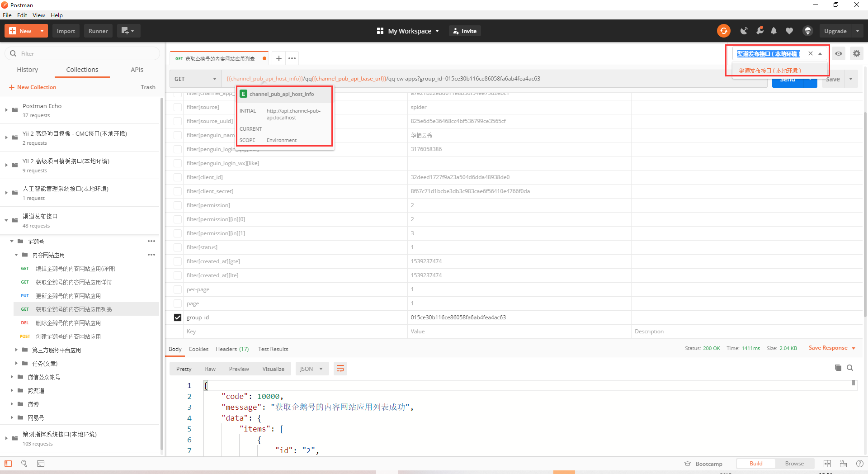Switch to the History tab

pos(27,70)
